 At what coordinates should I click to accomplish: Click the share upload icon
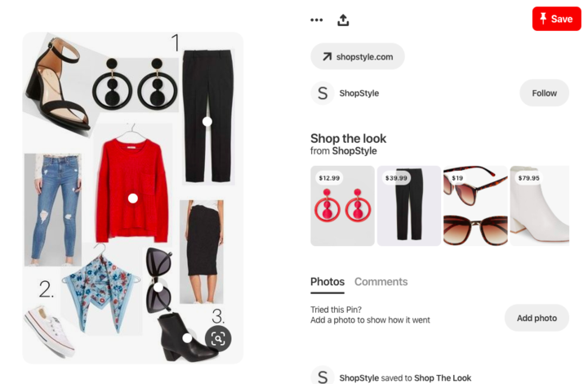(343, 20)
